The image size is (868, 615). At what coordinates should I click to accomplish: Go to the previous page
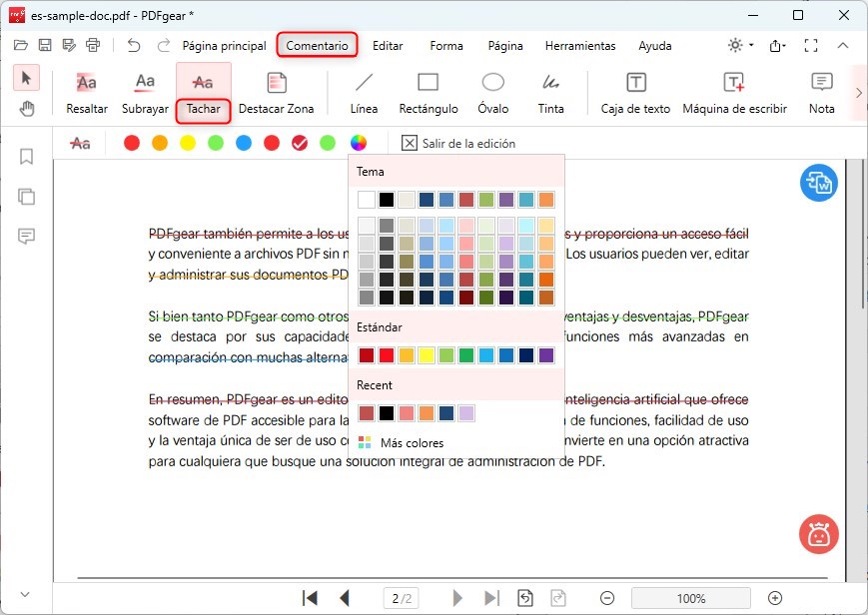345,598
